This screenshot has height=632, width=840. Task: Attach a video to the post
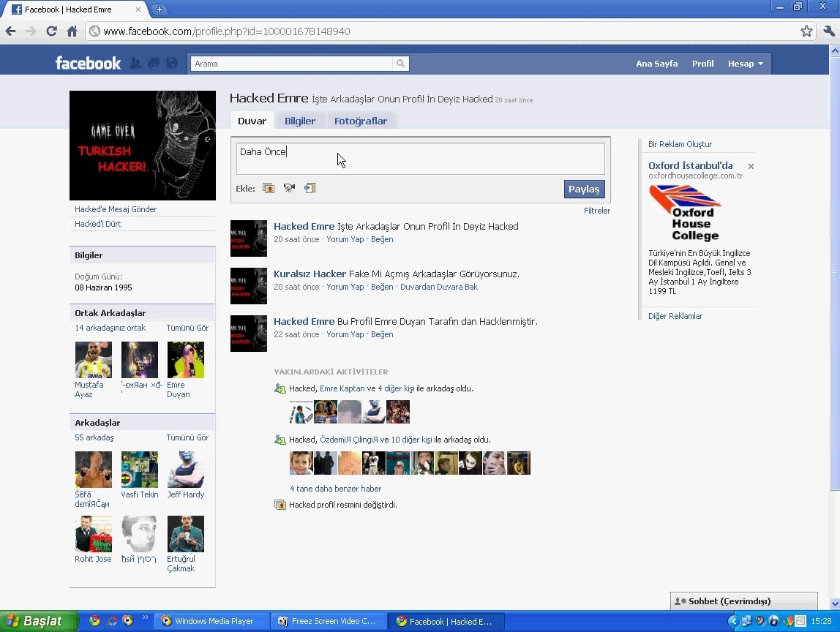[289, 188]
